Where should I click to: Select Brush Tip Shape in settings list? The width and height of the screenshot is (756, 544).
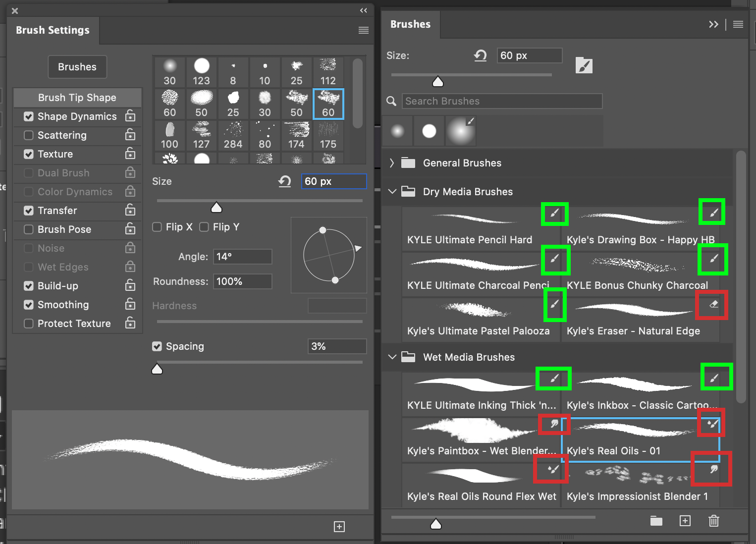click(77, 97)
